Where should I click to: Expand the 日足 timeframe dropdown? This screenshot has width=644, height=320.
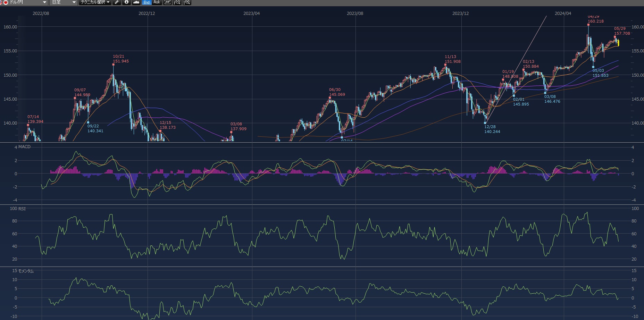click(74, 2)
